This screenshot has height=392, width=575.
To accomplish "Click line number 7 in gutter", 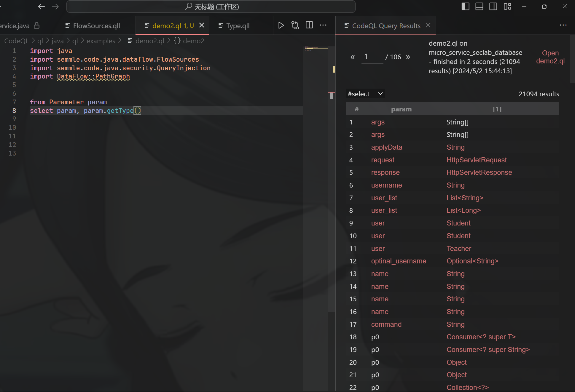I will coord(14,102).
